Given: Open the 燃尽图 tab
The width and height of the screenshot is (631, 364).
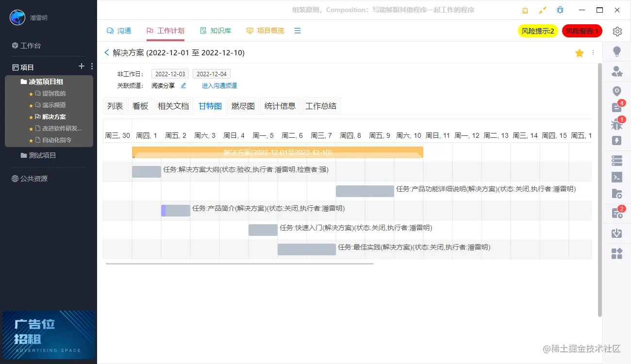Looking at the screenshot, I should coord(243,106).
